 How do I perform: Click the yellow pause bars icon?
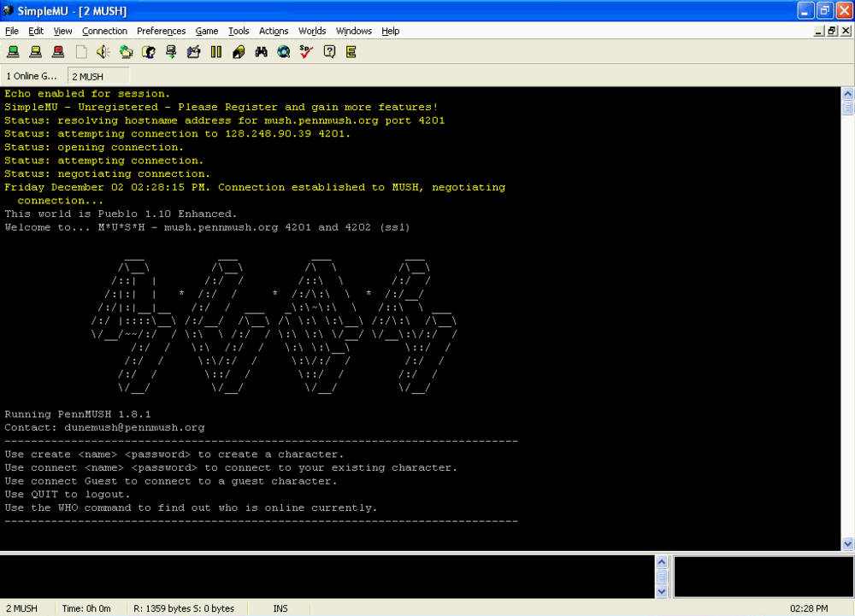point(216,52)
